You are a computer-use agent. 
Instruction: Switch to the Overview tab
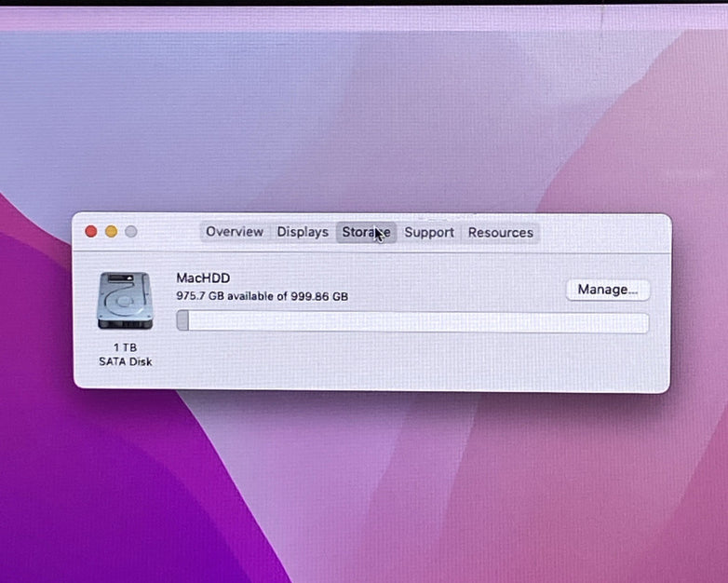tap(235, 232)
